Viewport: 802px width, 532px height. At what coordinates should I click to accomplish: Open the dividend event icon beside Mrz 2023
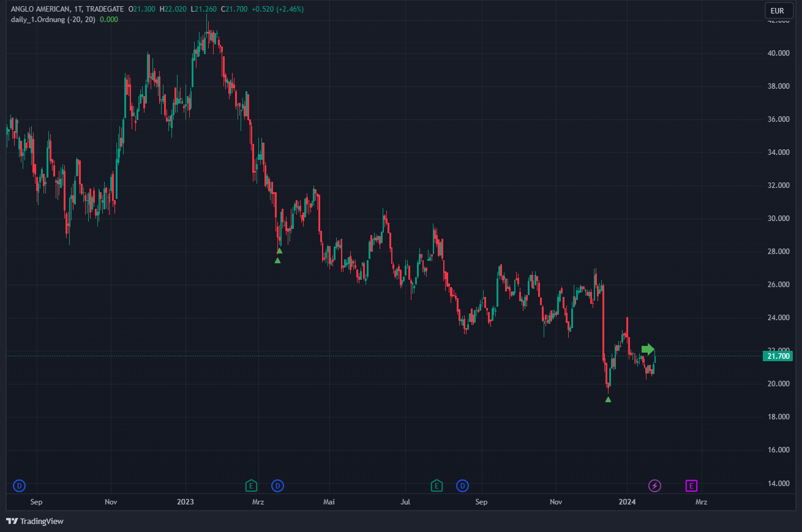click(x=277, y=485)
